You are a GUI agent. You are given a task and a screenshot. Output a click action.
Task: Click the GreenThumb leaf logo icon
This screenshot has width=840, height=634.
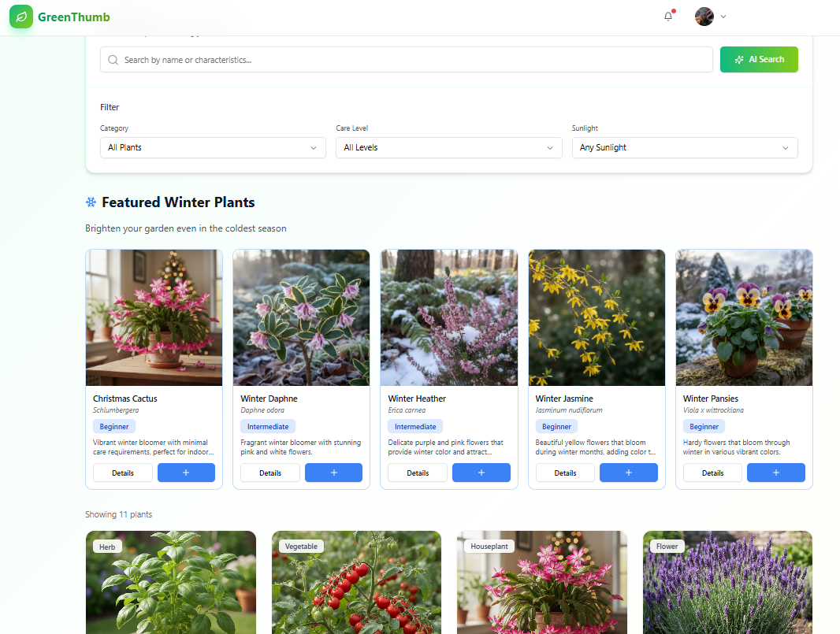(20, 17)
